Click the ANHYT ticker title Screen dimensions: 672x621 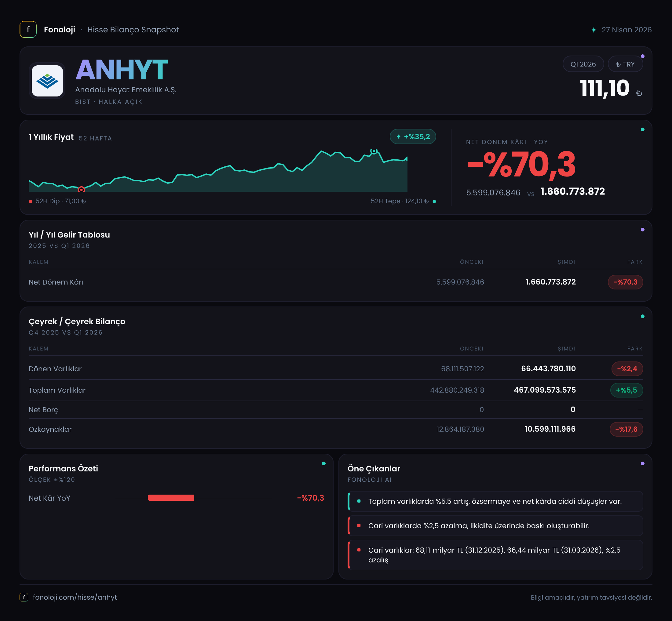pyautogui.click(x=122, y=70)
